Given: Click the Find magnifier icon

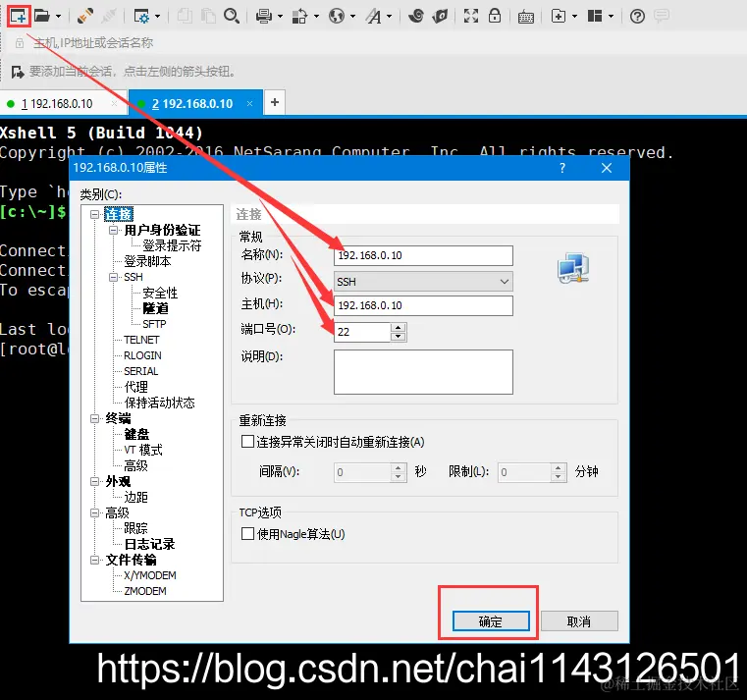Looking at the screenshot, I should (x=232, y=17).
